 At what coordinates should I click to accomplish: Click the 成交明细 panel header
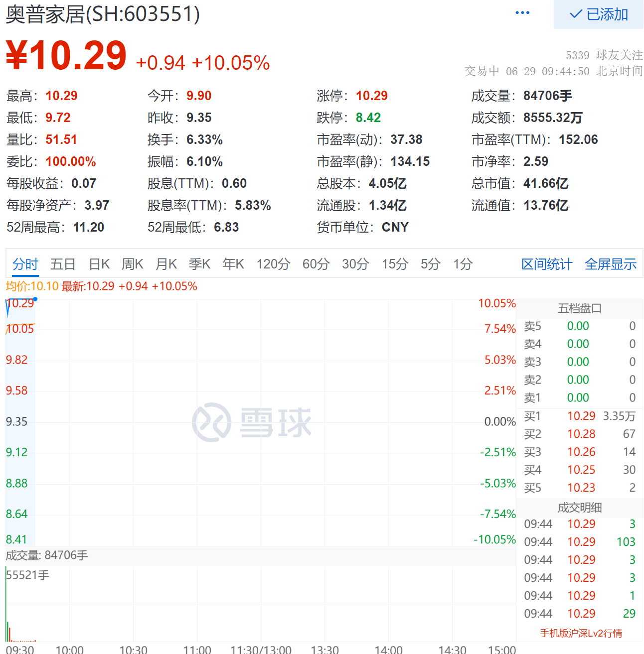click(x=580, y=508)
